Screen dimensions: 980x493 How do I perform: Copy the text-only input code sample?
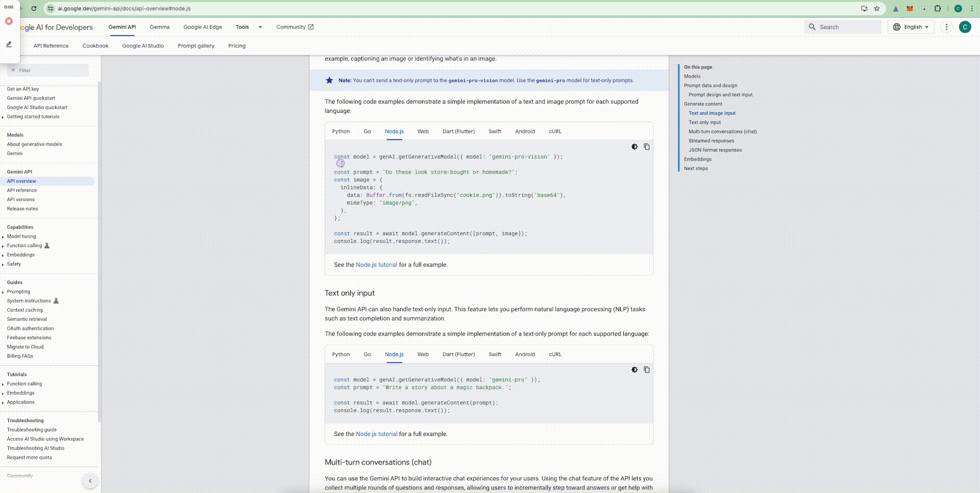[x=647, y=370]
